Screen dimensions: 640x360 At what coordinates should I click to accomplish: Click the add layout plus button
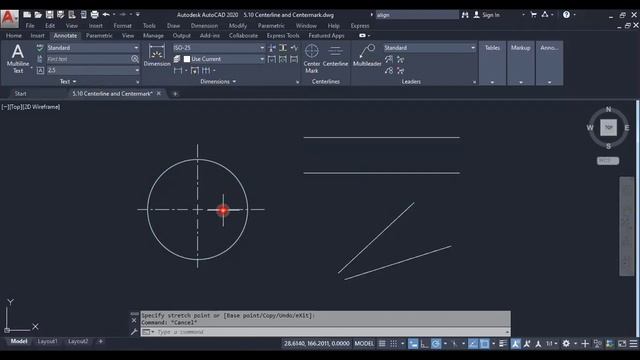tap(100, 341)
